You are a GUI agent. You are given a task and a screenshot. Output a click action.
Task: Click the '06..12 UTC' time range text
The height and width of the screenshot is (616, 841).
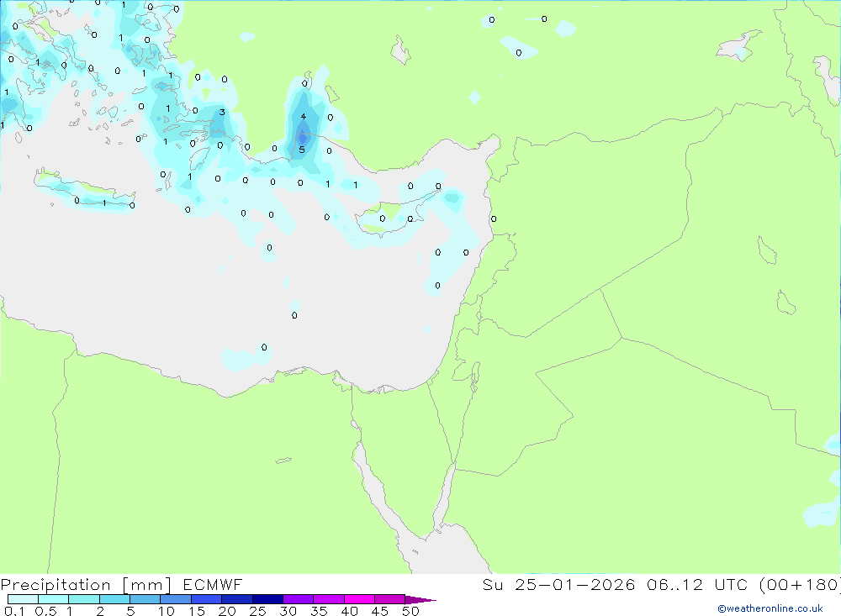(698, 584)
